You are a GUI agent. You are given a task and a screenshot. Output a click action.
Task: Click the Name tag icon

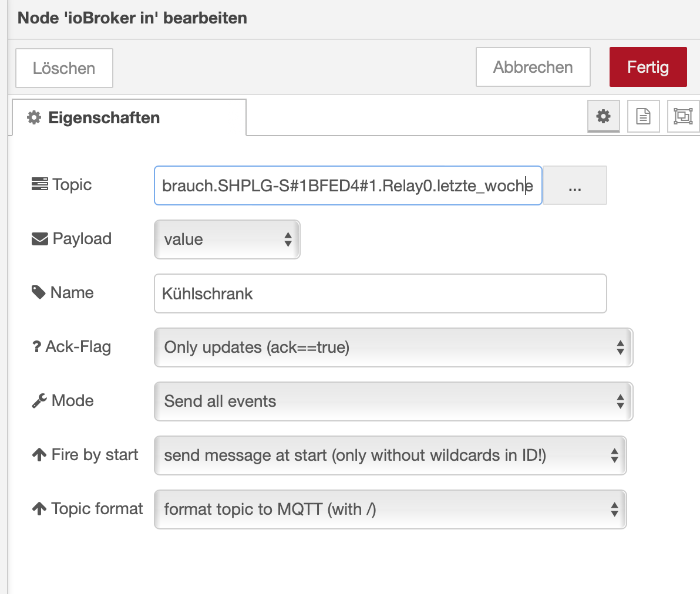click(39, 292)
